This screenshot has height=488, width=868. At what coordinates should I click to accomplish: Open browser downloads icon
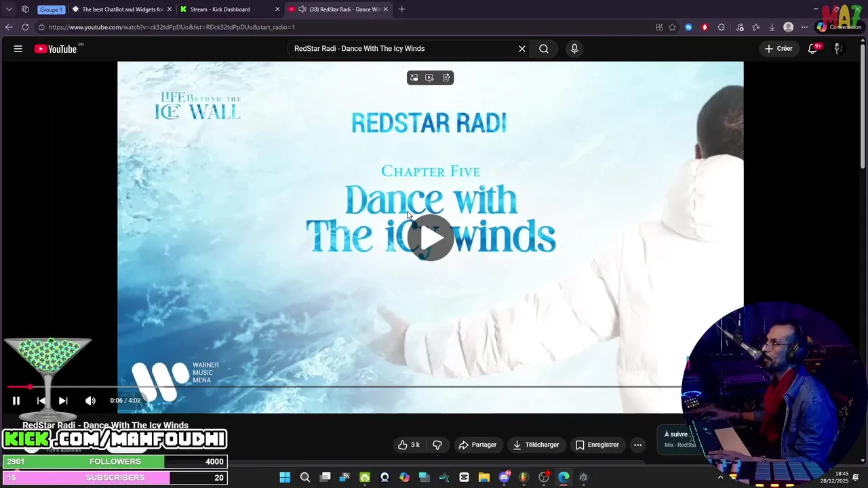coord(772,27)
